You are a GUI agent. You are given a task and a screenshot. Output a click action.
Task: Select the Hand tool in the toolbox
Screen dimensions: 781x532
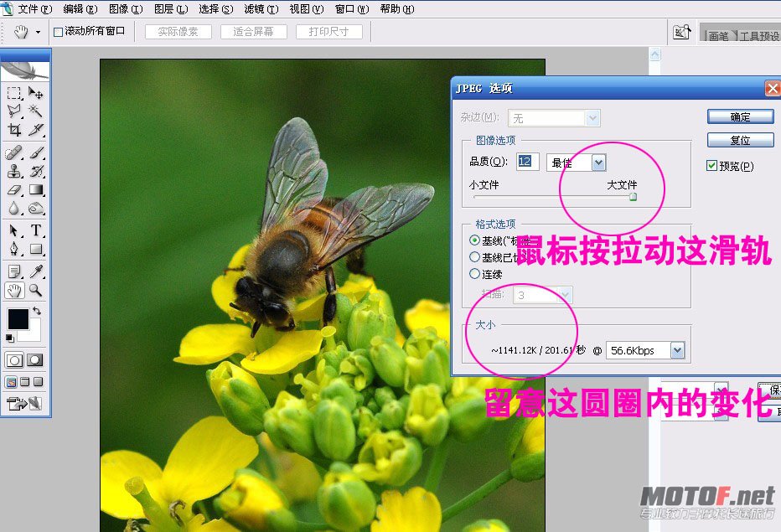click(x=14, y=290)
